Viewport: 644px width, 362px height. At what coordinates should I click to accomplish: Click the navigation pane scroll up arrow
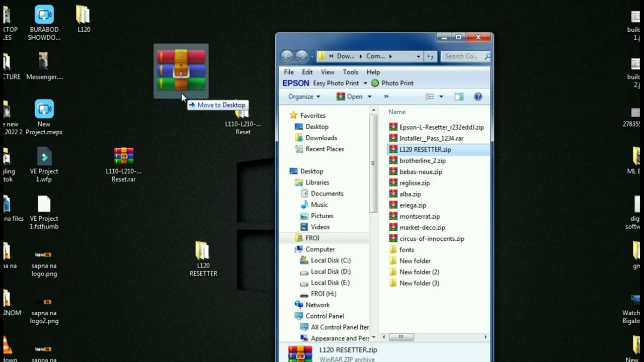(373, 110)
